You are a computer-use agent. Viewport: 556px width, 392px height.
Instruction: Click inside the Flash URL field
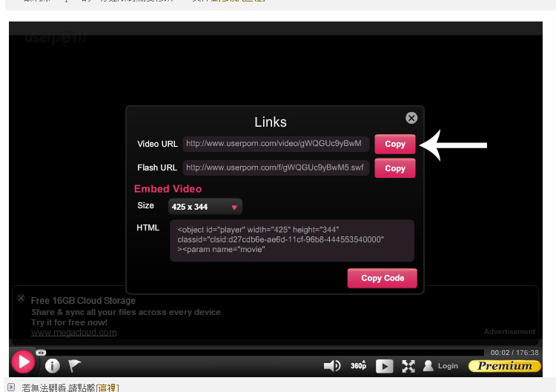click(x=274, y=168)
